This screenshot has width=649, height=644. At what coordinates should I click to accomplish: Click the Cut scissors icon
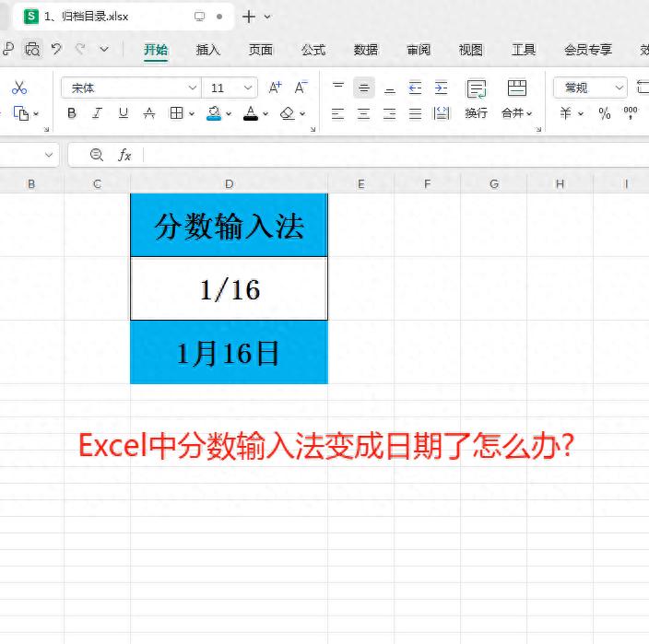point(19,88)
